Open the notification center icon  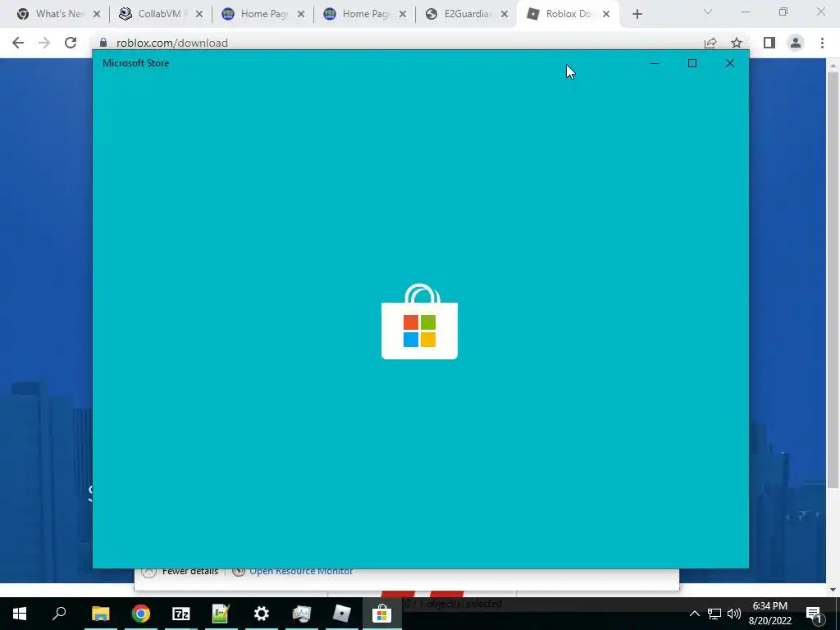814,614
